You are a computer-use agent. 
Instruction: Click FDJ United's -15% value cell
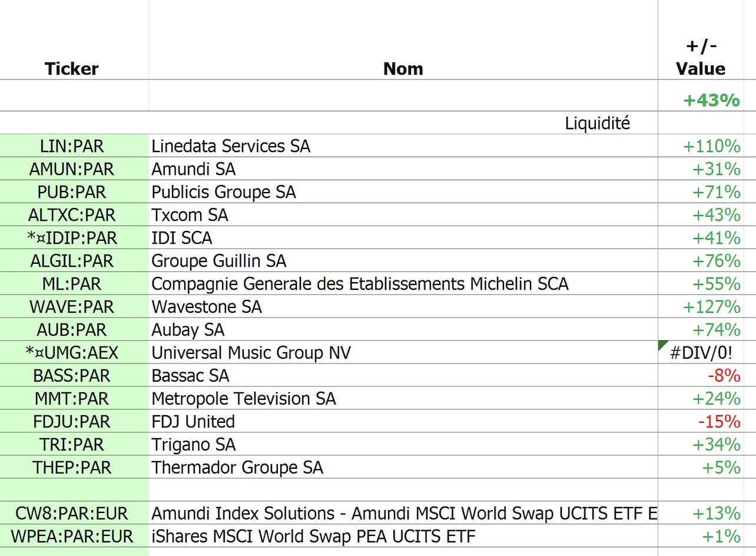(x=719, y=422)
